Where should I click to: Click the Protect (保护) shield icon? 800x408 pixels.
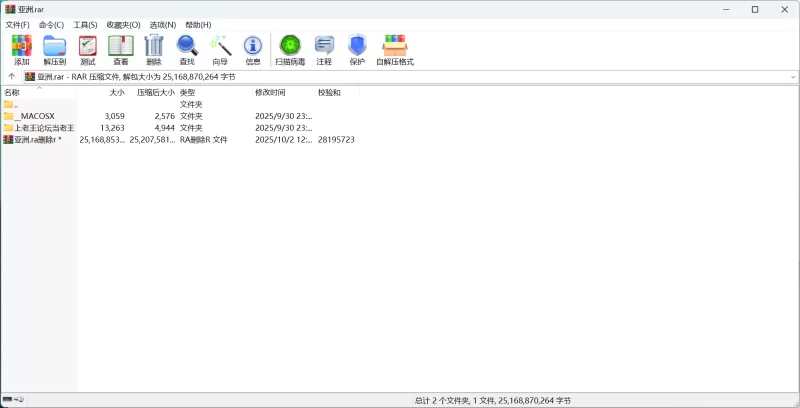tap(357, 48)
